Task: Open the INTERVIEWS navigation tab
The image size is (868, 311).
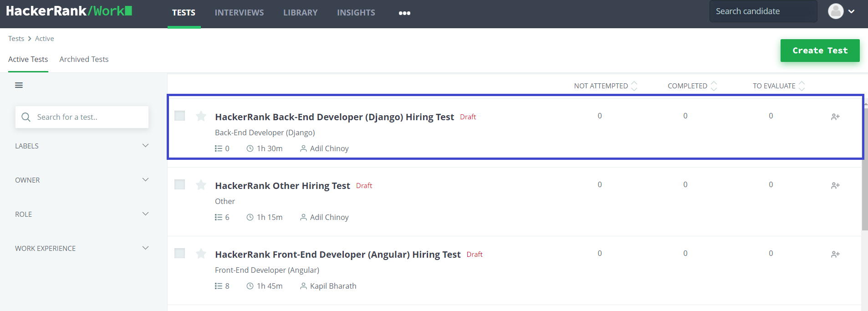Action: pyautogui.click(x=239, y=13)
